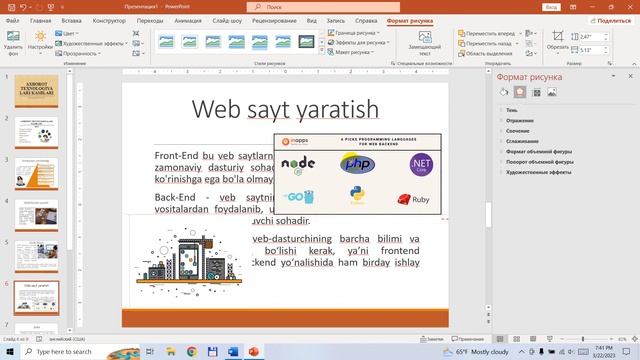Screen dimensions: 640x360
Task: Switch to Reading view icon
Action: pyautogui.click(x=533, y=339)
